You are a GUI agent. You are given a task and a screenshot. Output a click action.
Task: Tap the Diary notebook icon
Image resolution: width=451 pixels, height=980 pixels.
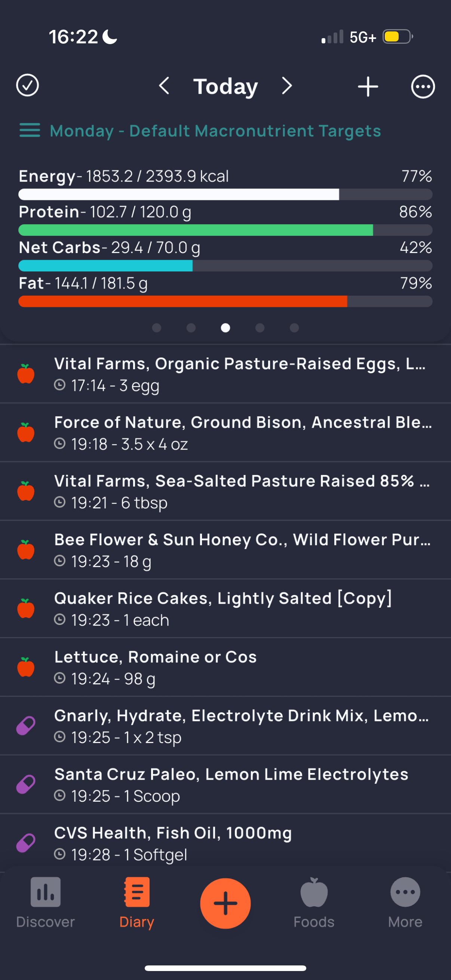coord(136,893)
